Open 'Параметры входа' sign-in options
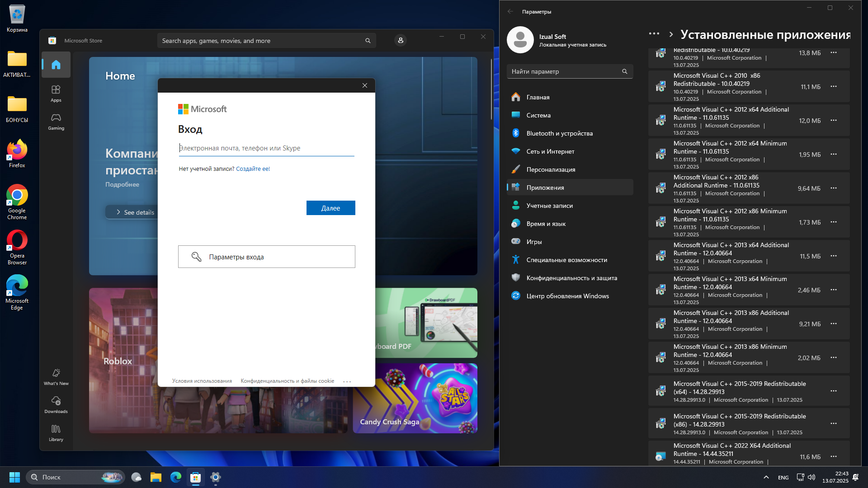Screen dimensions: 868x488 [267, 257]
